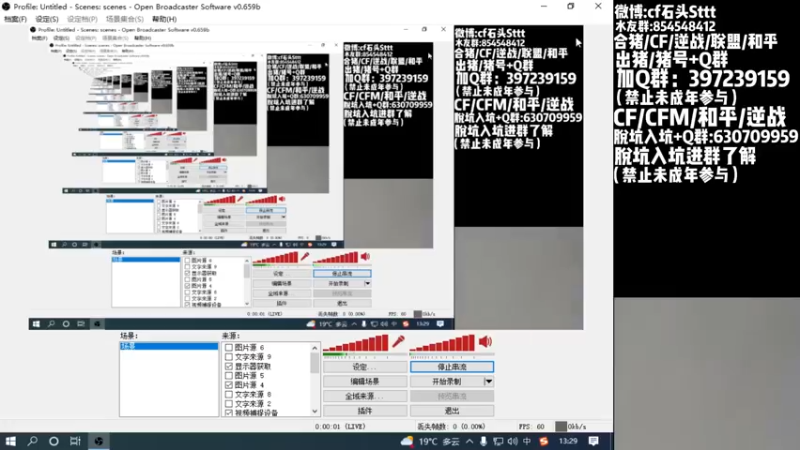Open the 设定(S) menu
This screenshot has height=450, width=800.
coord(47,19)
